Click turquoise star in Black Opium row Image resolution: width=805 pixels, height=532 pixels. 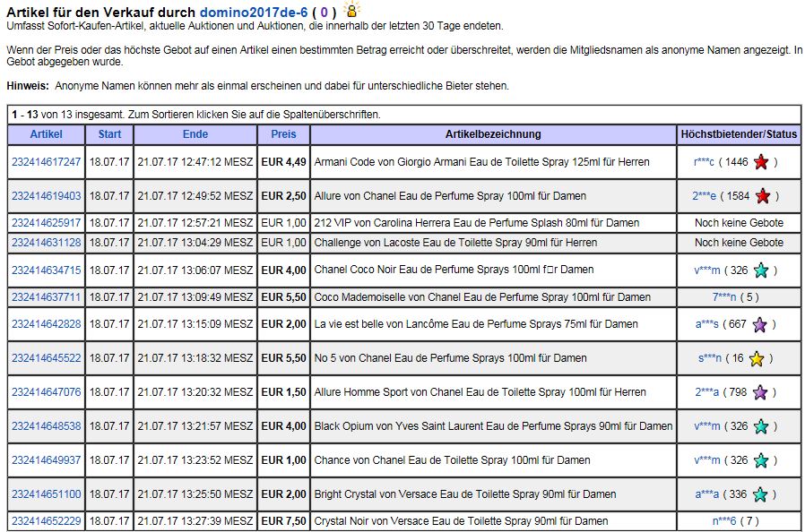pos(761,426)
